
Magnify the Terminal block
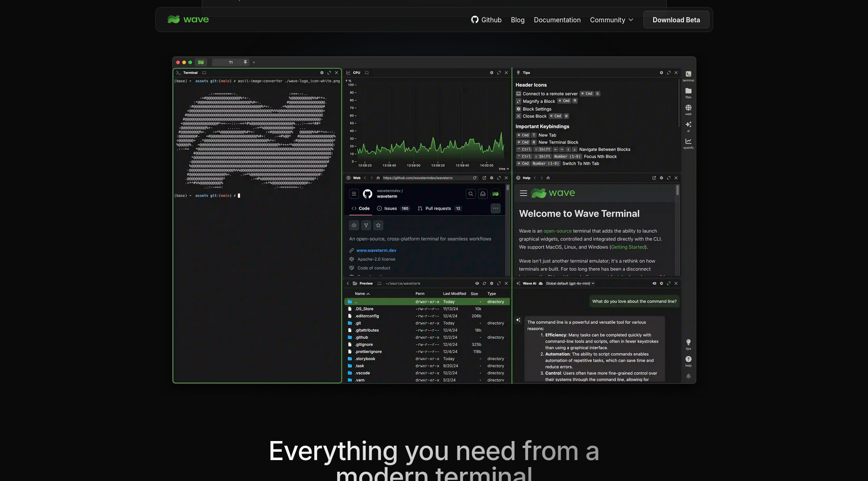[x=329, y=72]
